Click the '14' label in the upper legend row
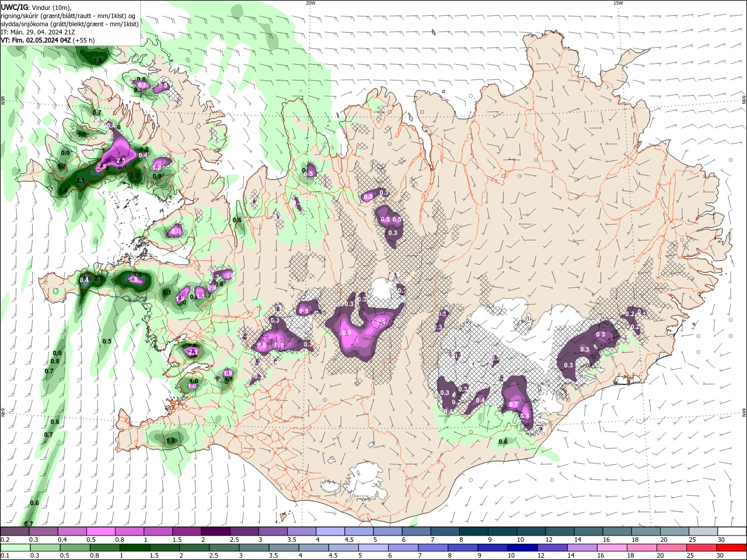The image size is (747, 560). (x=577, y=540)
